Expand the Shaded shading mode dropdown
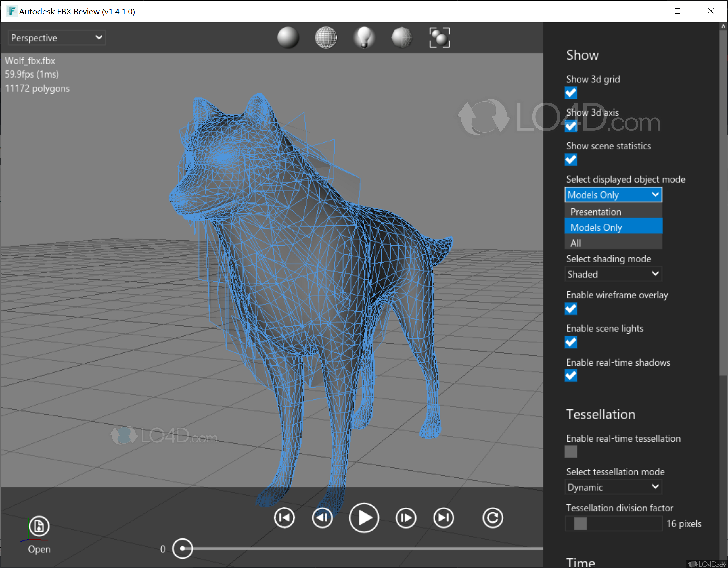Viewport: 728px width, 568px height. 613,274
